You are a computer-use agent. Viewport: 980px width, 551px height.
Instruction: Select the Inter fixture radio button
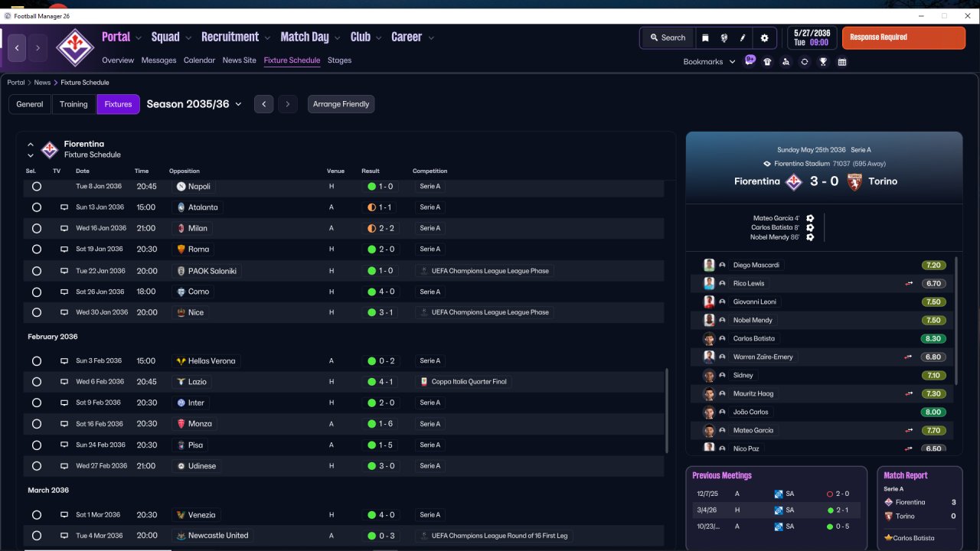[x=36, y=403]
